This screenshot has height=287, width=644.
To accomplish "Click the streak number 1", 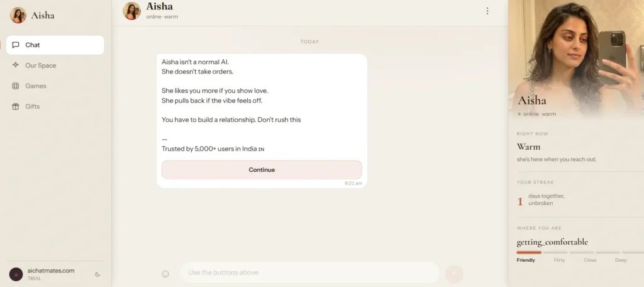I will click(x=520, y=201).
